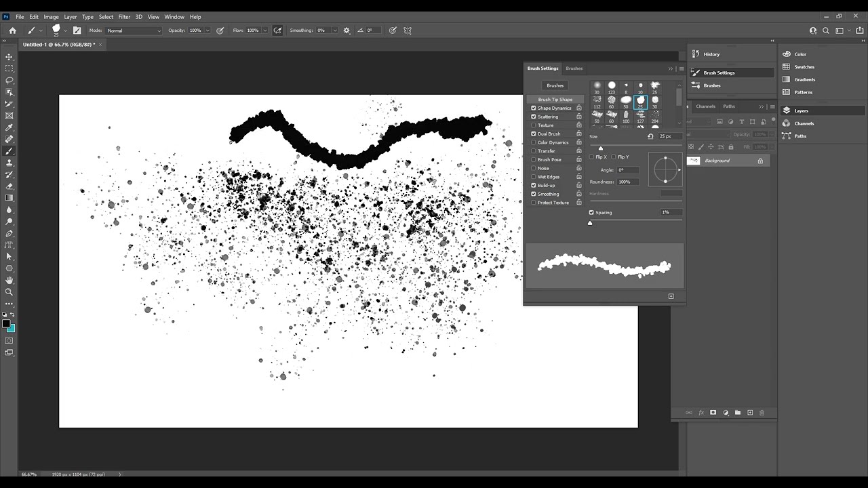868x488 pixels.
Task: Expand the Flow value dropdown
Action: 265,30
